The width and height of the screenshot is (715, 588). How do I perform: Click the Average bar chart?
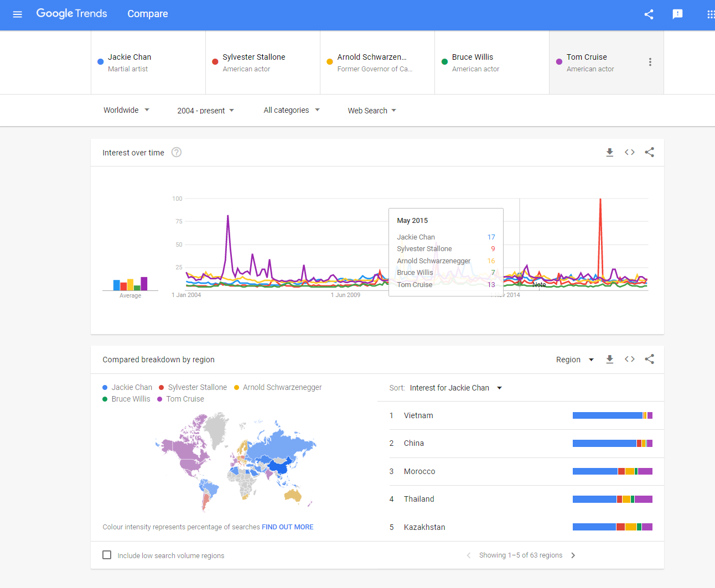point(131,284)
